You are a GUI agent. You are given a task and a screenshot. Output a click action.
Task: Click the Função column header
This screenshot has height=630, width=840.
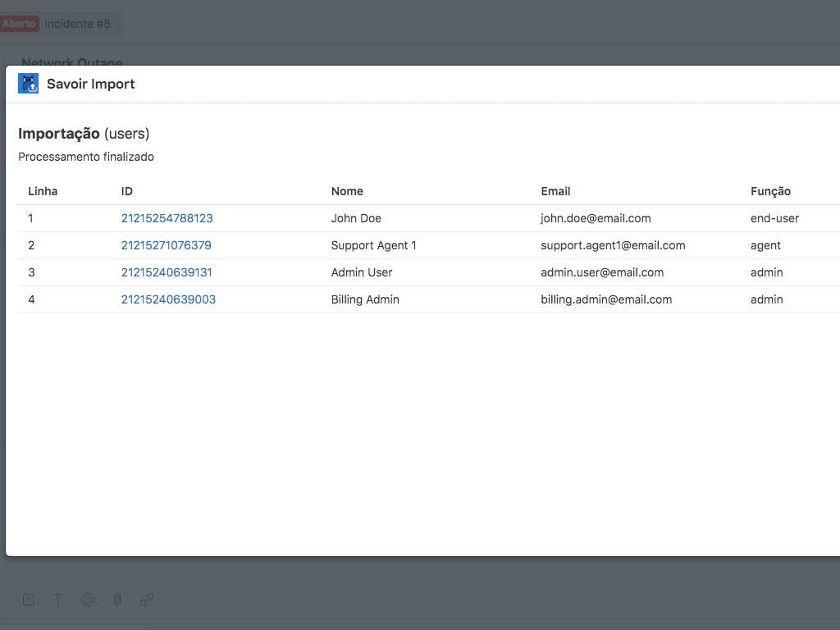[770, 191]
